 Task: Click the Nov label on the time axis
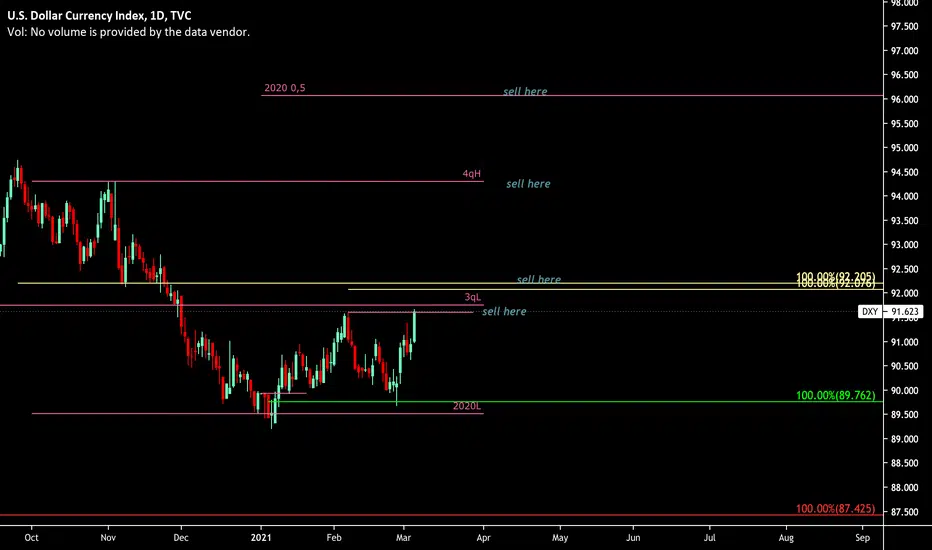[108, 538]
